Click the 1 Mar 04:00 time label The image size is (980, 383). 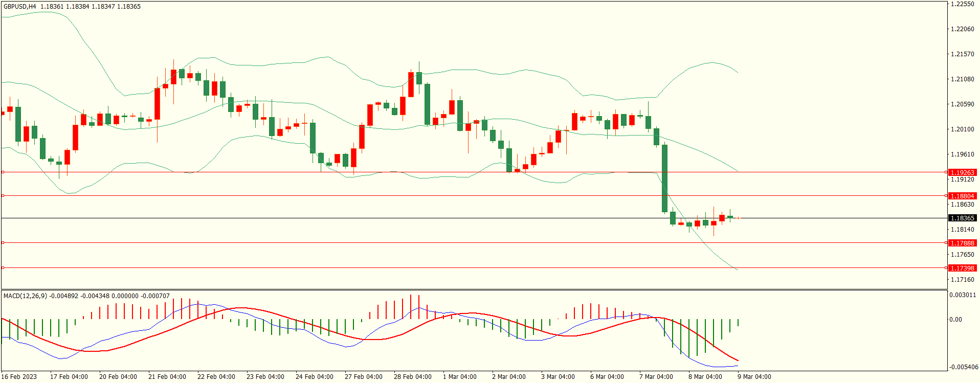point(460,377)
